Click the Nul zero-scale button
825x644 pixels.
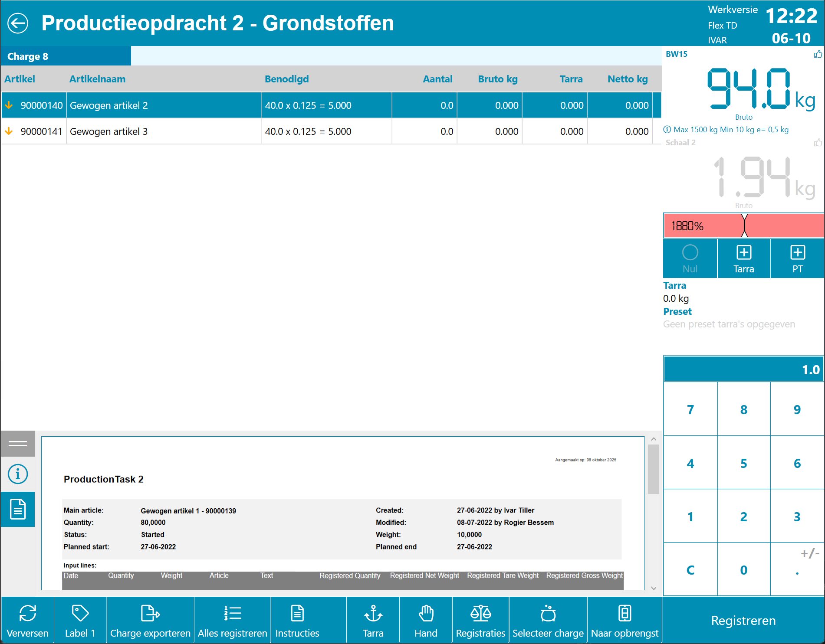point(690,258)
